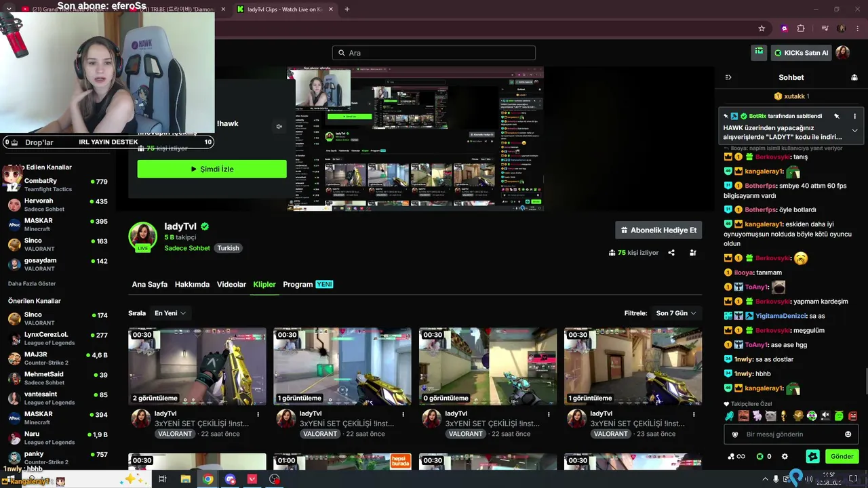Open gosaydam channel in sidebar
Screen dimensions: 868x488
click(58, 264)
